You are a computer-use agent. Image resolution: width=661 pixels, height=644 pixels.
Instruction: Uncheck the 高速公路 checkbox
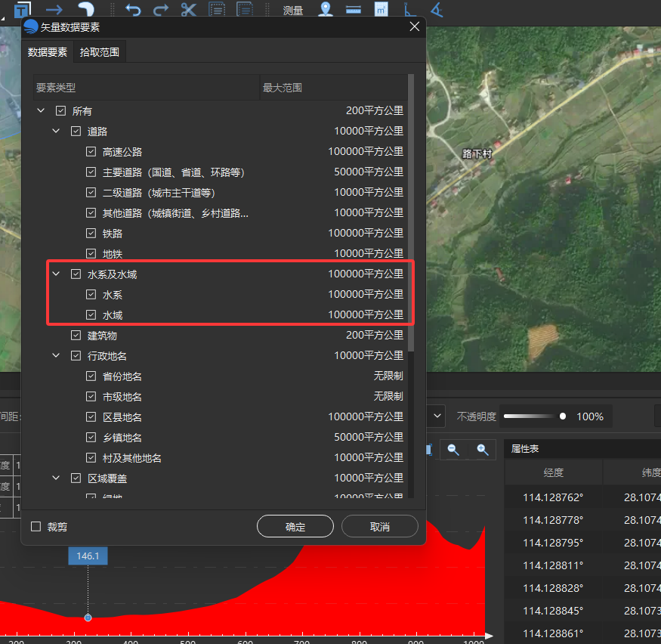91,151
